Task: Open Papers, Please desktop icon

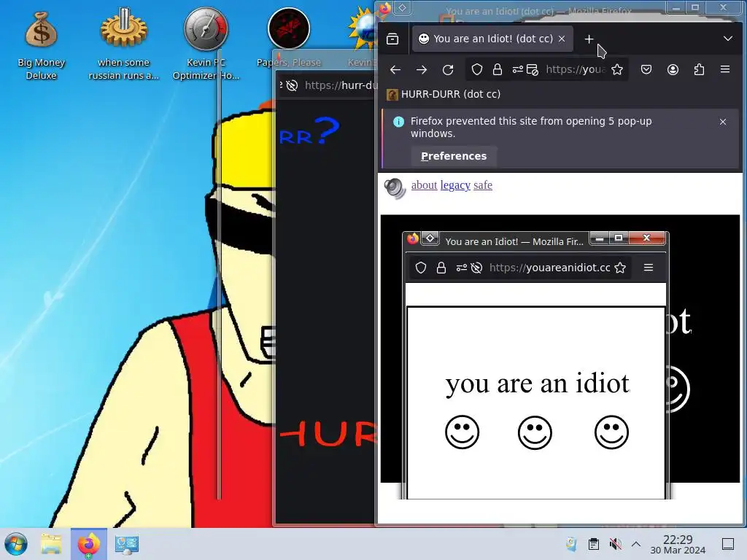Action: click(289, 38)
